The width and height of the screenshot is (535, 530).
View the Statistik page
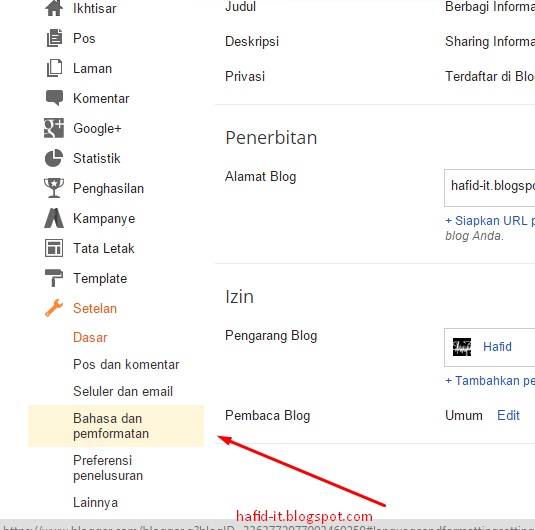(x=97, y=159)
